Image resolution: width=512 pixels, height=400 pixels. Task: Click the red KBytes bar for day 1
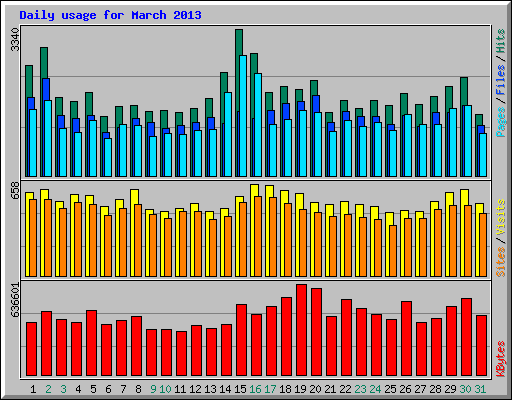pos(31,349)
